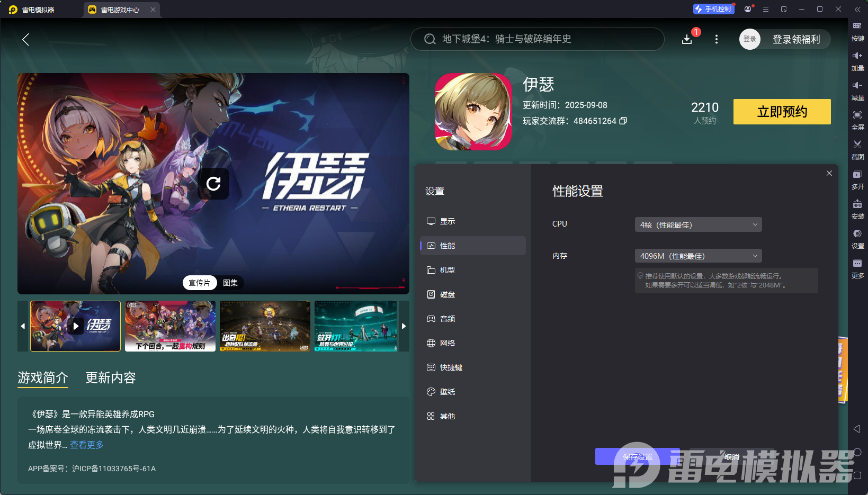Switch to 游戏简介 tab
Screen dimensions: 868x495
(43, 377)
